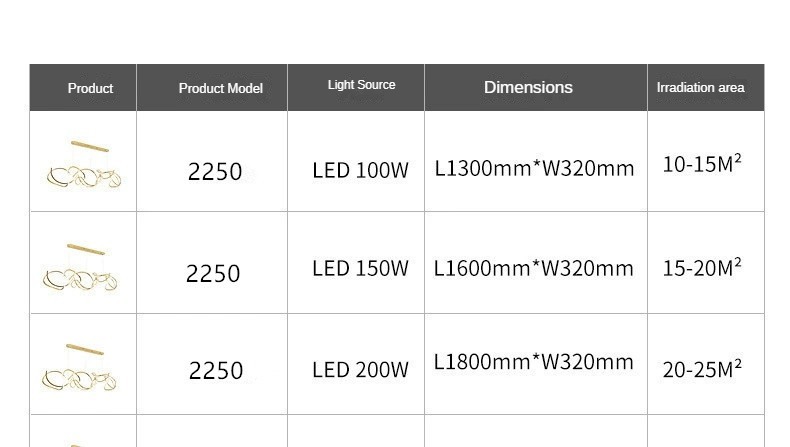Click the L1300mm*W320mm dimensions cell
790x447 pixels.
coord(534,168)
